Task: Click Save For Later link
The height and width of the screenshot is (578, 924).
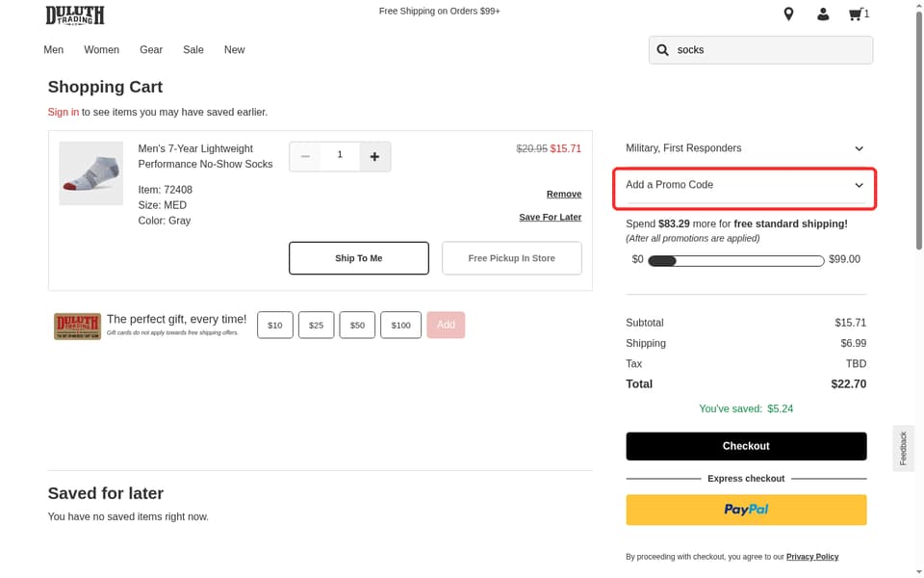Action: pyautogui.click(x=550, y=217)
